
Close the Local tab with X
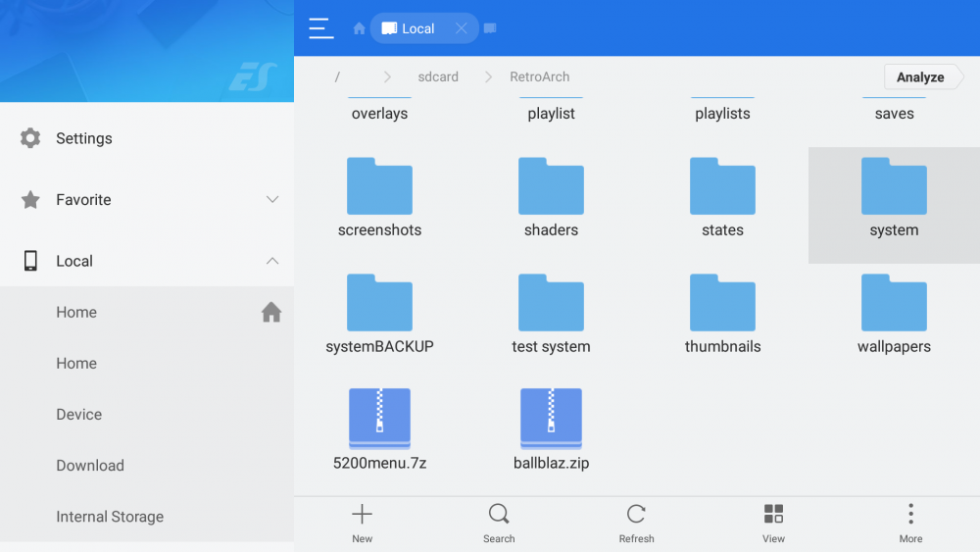point(462,28)
